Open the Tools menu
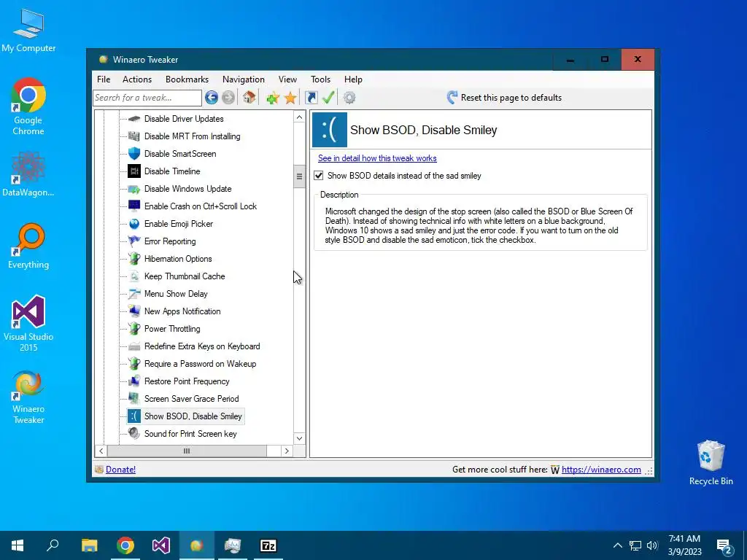 tap(320, 79)
